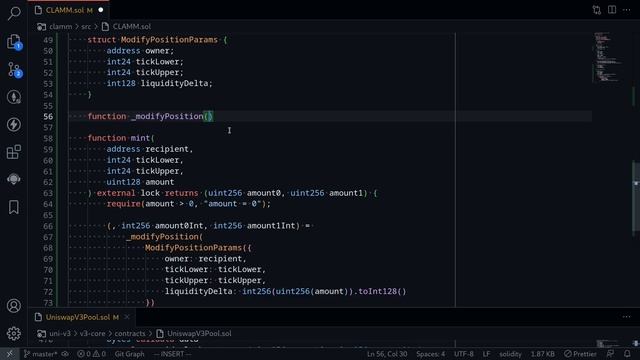
Task: Change indentation via Spaces: 4
Action: pyautogui.click(x=431, y=354)
